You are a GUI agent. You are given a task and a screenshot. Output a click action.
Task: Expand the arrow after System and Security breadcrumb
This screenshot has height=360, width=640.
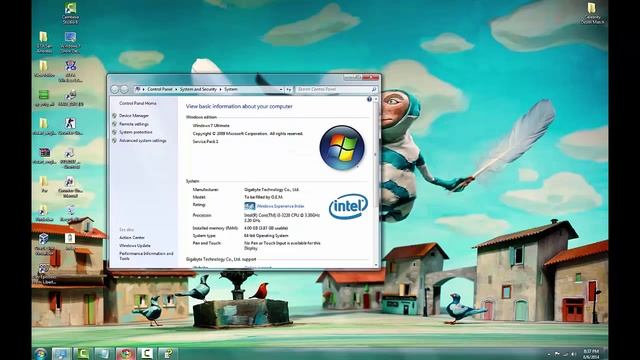(x=220, y=89)
